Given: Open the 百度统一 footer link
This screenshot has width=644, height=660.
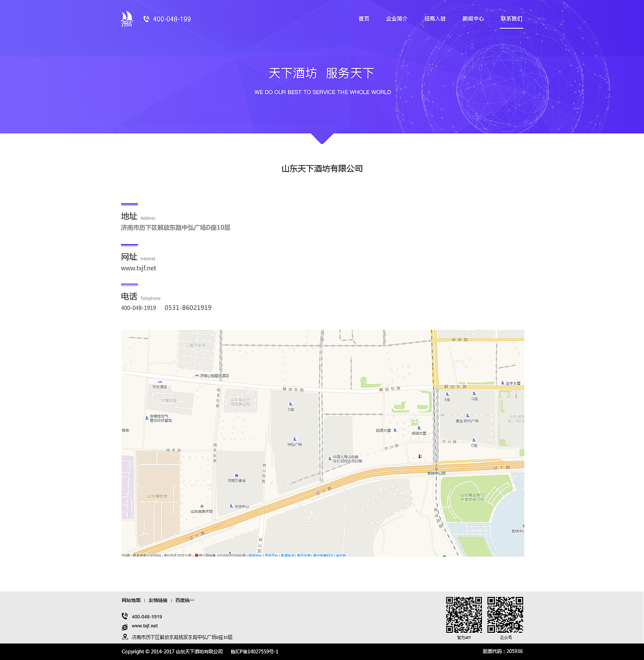Looking at the screenshot, I should pyautogui.click(x=184, y=600).
